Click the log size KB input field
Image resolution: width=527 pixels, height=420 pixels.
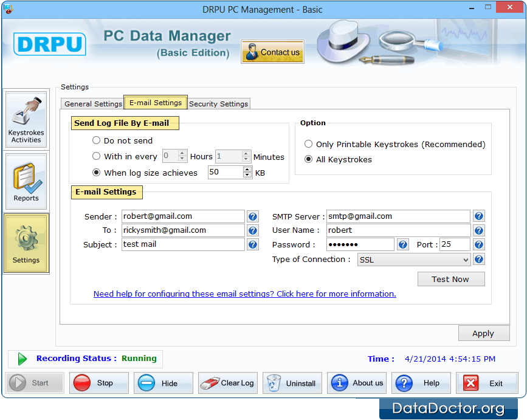pos(226,172)
